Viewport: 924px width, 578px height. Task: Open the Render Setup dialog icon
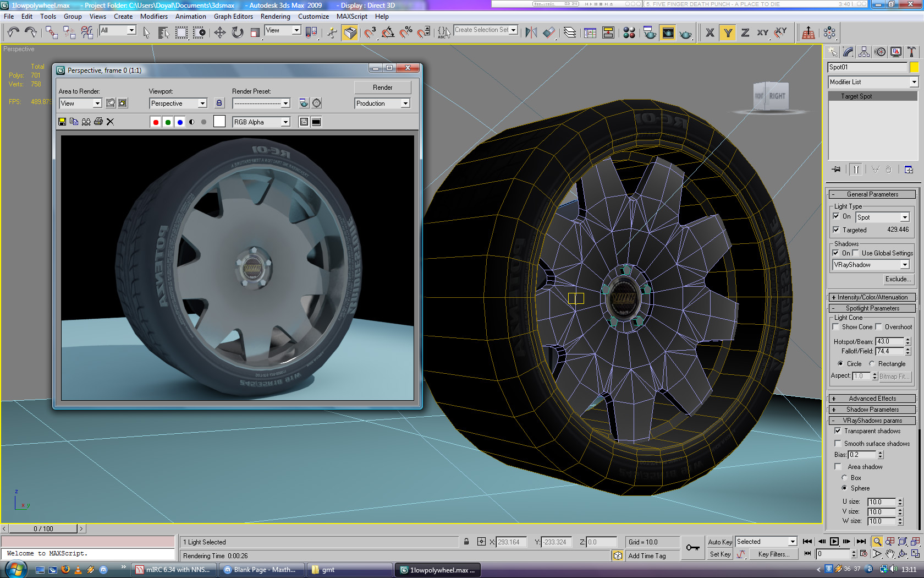coord(650,33)
